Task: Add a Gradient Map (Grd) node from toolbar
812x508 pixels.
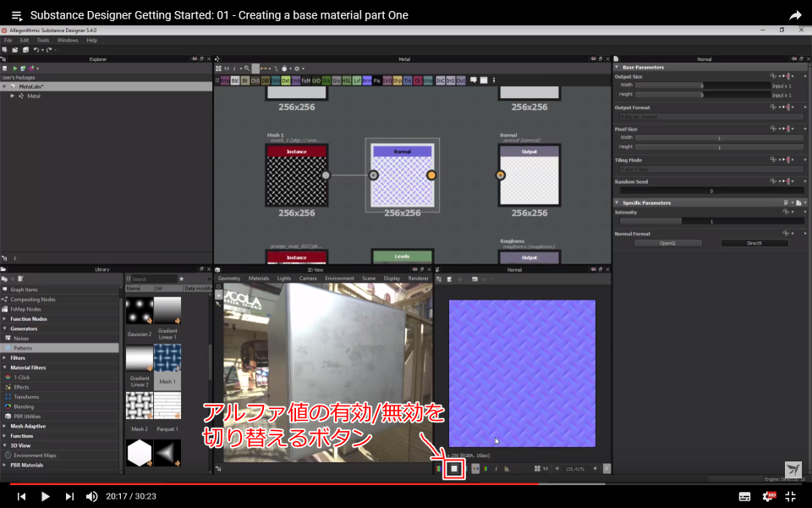Action: point(316,80)
